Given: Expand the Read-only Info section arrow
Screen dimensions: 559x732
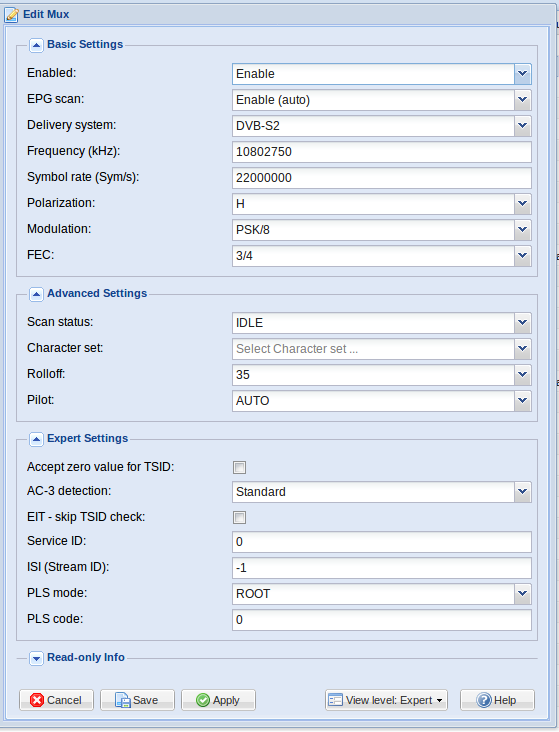Looking at the screenshot, I should [36, 658].
